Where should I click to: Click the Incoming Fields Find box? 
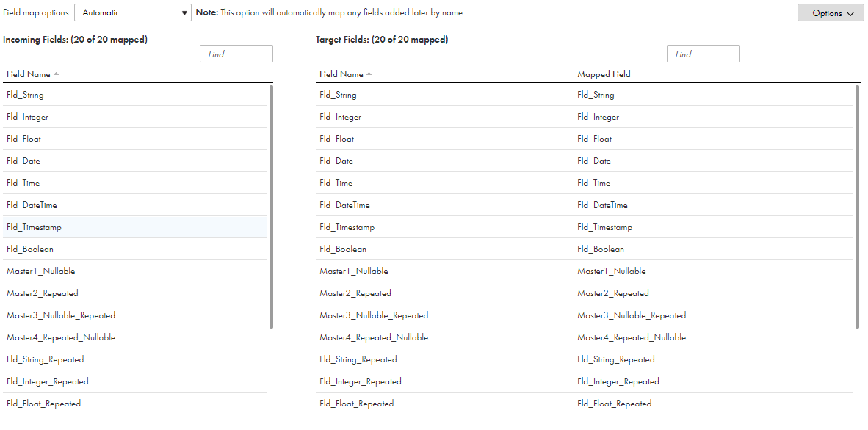pyautogui.click(x=236, y=54)
